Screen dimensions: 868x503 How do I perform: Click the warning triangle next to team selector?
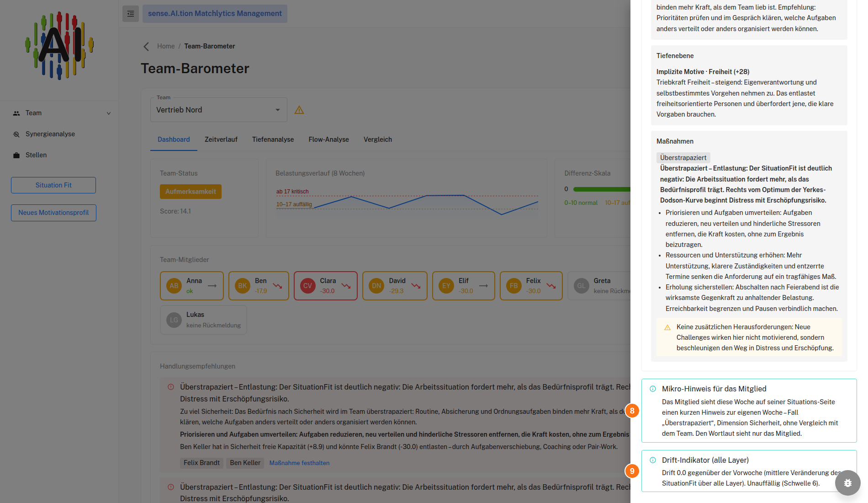[x=299, y=110]
